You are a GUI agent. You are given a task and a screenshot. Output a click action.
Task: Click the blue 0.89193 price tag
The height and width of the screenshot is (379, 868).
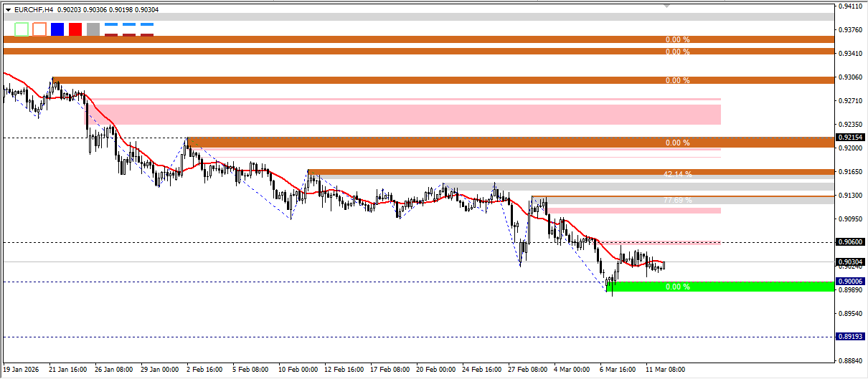[x=850, y=337]
